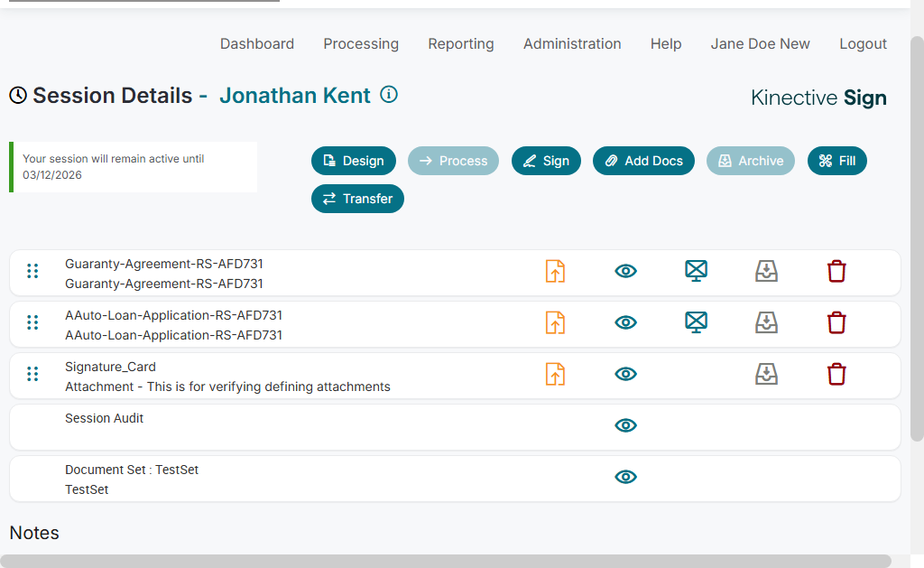The image size is (924, 568).
Task: Open the Reporting menu
Action: click(461, 43)
